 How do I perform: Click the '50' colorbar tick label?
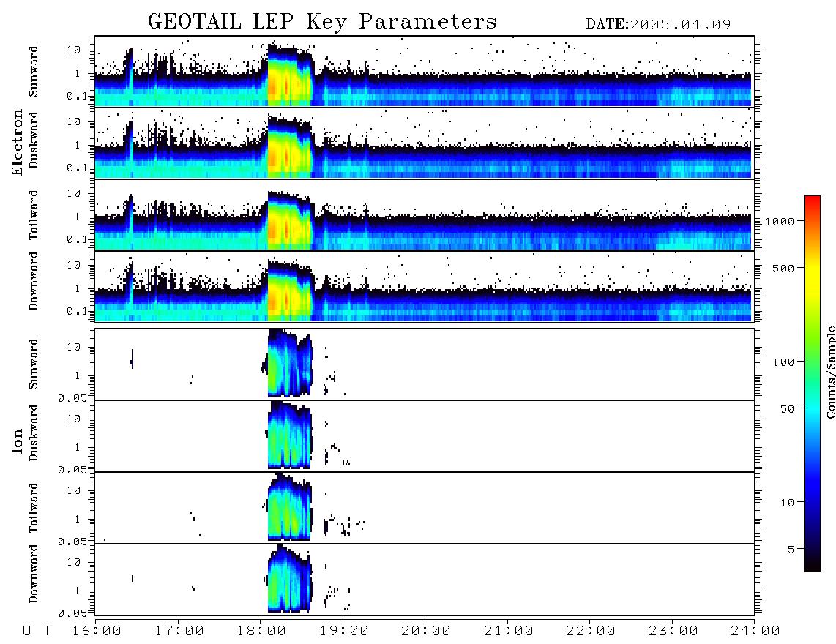point(787,409)
